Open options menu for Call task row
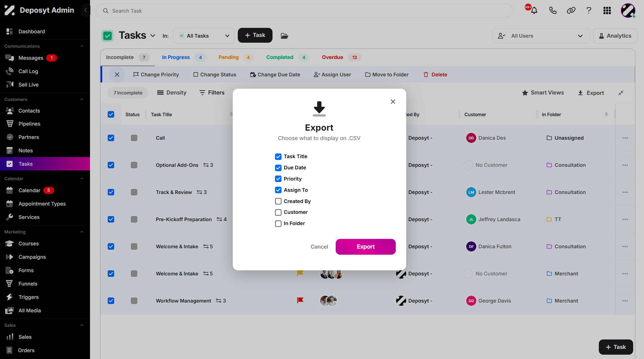This screenshot has width=644, height=359. click(x=625, y=138)
